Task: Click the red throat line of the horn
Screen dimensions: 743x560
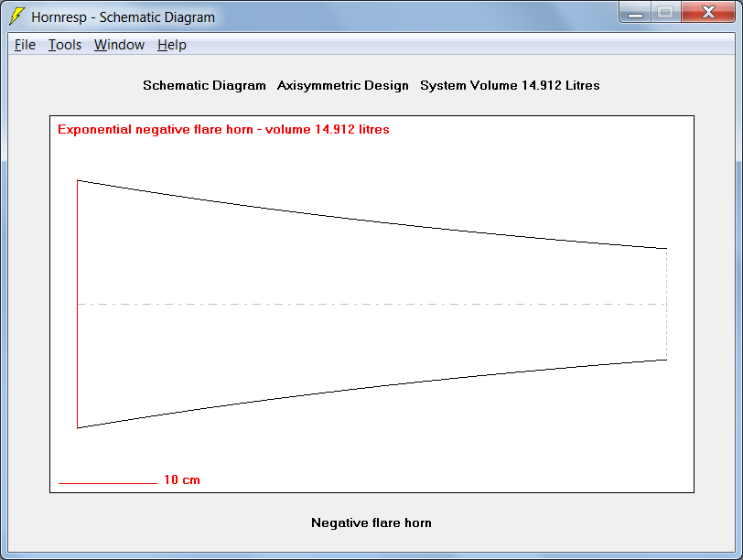Action: coord(77,304)
